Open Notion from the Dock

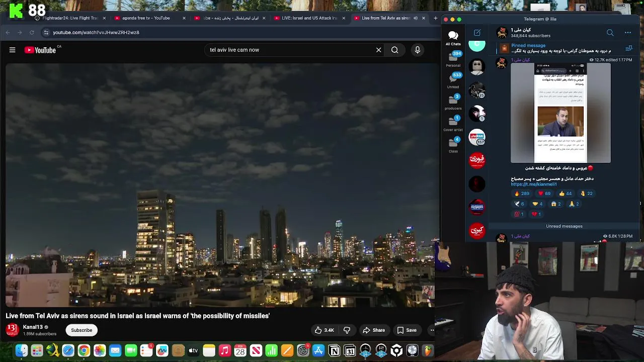(x=334, y=350)
